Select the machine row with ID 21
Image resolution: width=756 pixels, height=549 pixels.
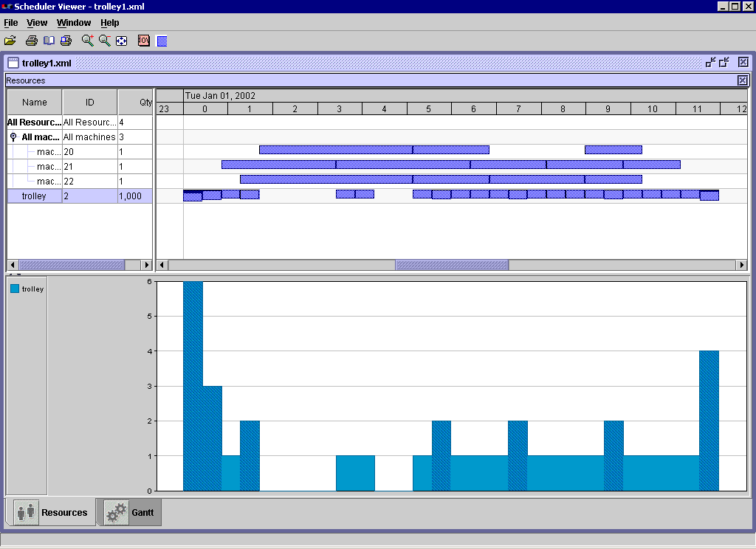click(80, 167)
